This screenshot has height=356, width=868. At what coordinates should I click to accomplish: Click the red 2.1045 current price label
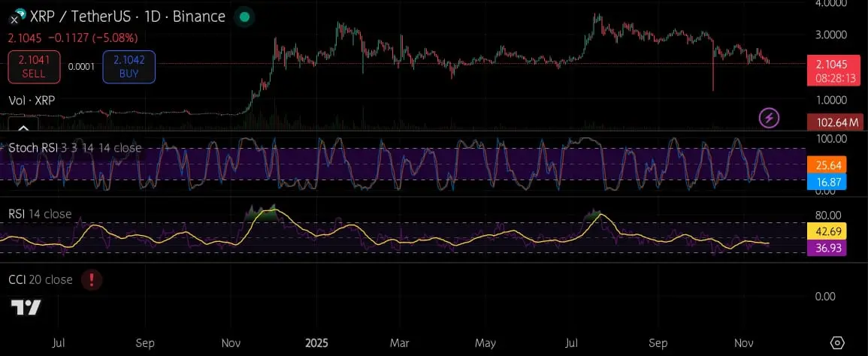click(833, 71)
